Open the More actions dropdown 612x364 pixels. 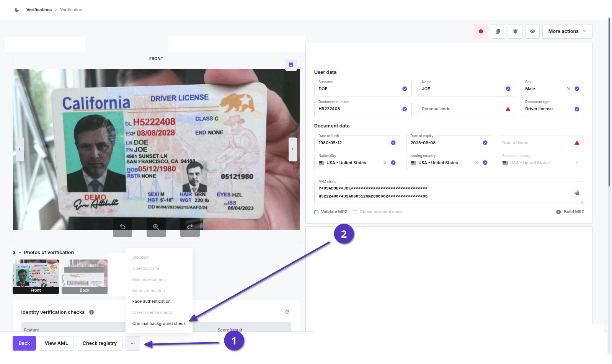567,31
